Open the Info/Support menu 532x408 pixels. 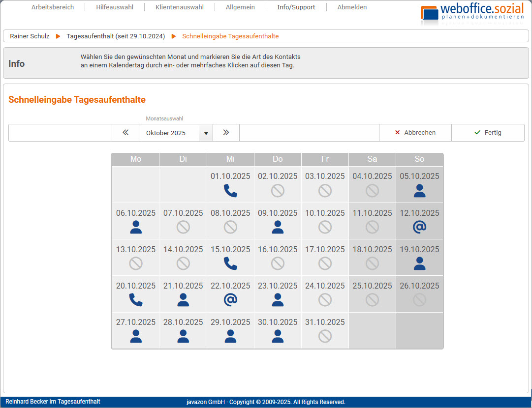point(296,7)
